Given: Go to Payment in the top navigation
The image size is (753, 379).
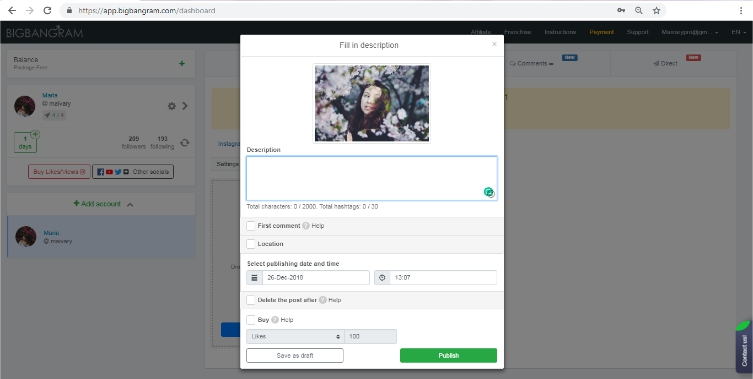Looking at the screenshot, I should (602, 32).
